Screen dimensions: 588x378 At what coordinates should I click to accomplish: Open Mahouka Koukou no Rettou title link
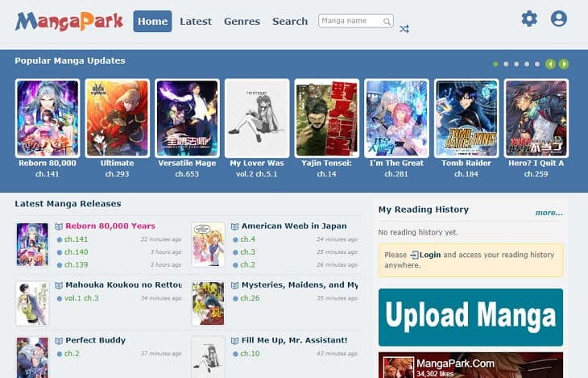click(x=124, y=285)
